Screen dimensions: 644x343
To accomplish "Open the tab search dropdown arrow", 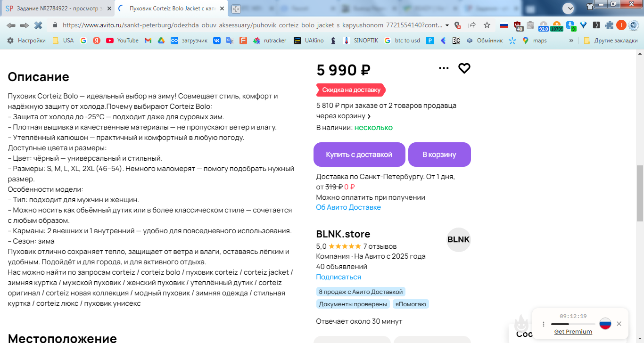I will tap(568, 8).
